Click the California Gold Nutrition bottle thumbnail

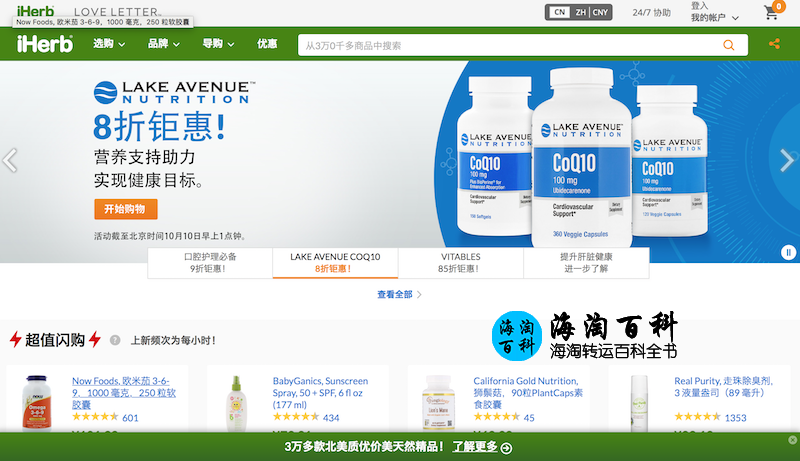(438, 402)
